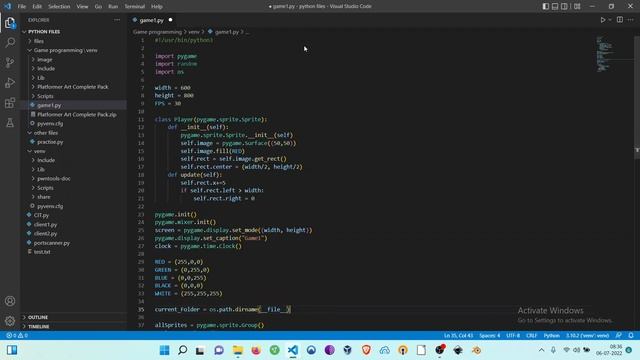
Task: Open the Testing flask view
Action: [x=10, y=122]
